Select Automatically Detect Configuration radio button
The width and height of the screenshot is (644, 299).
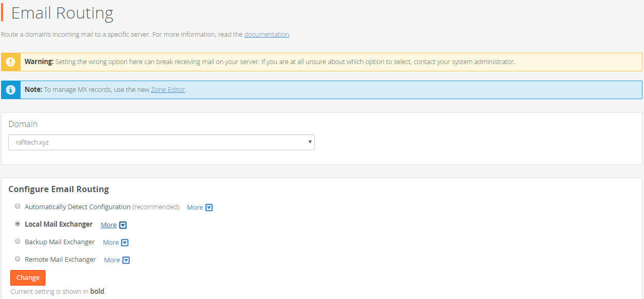pyautogui.click(x=18, y=206)
